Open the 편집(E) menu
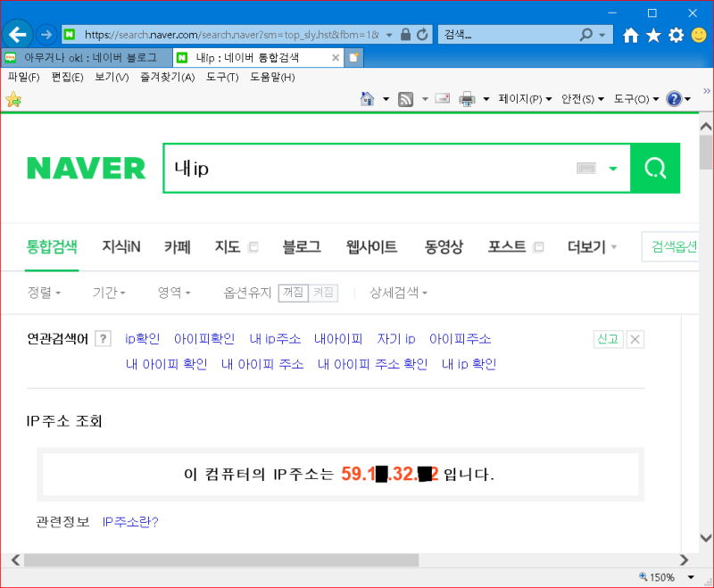 click(68, 78)
